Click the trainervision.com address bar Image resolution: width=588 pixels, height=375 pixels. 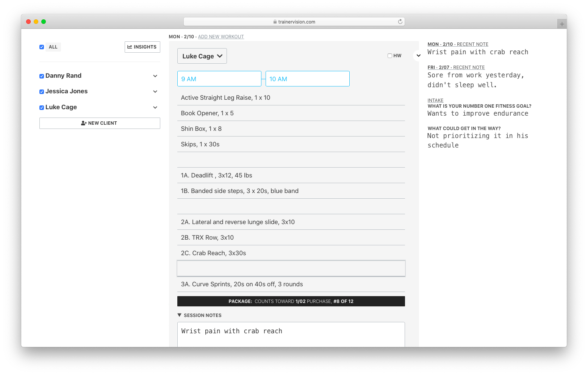[x=294, y=22]
